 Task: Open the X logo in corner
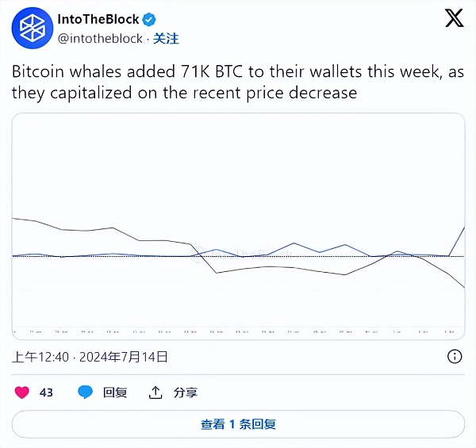point(454,19)
